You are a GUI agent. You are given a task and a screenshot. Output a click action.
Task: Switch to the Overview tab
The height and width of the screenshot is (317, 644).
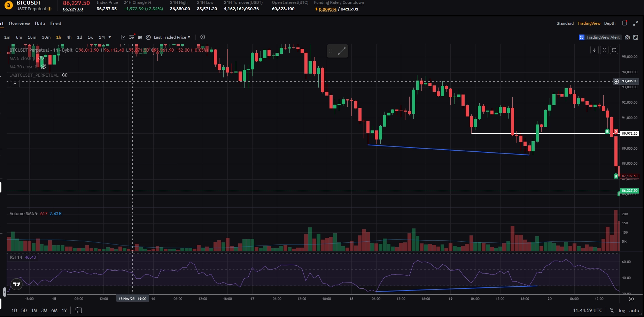19,23
